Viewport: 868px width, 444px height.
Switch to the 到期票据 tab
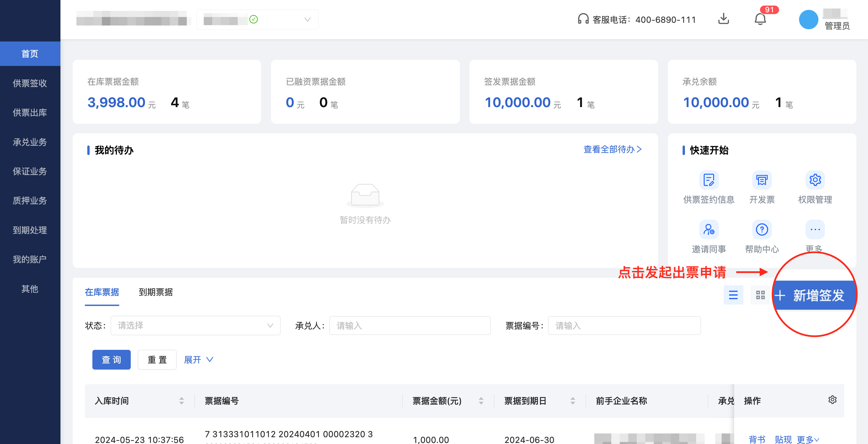tap(156, 293)
